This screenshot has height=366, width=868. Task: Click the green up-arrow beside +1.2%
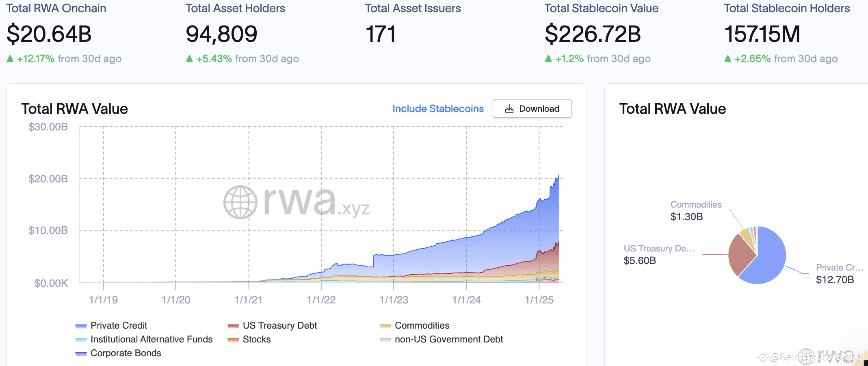point(549,58)
